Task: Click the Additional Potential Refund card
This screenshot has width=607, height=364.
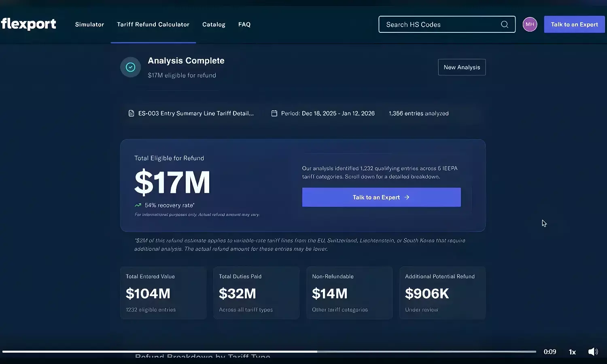Action: click(x=442, y=293)
